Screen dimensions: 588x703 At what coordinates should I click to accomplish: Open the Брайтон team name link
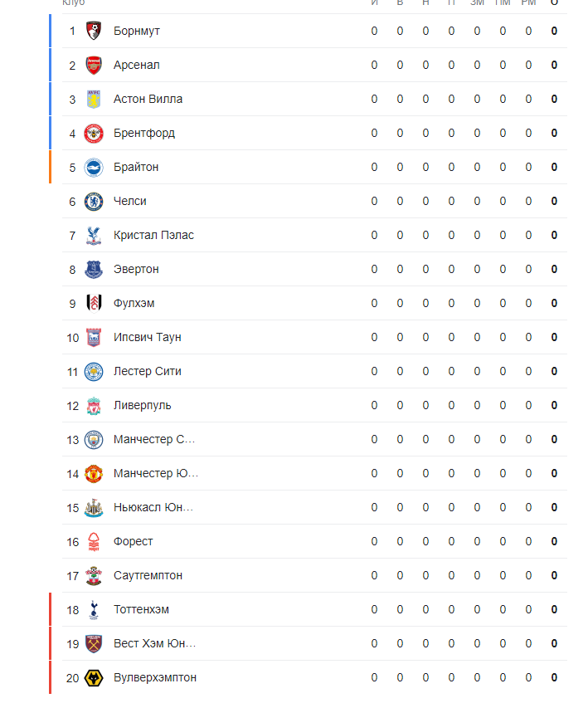tap(136, 167)
